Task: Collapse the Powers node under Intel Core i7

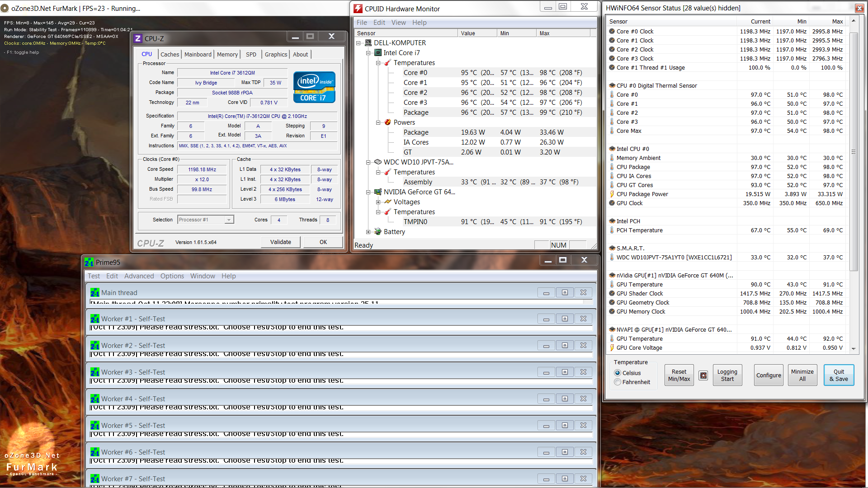Action: click(378, 122)
